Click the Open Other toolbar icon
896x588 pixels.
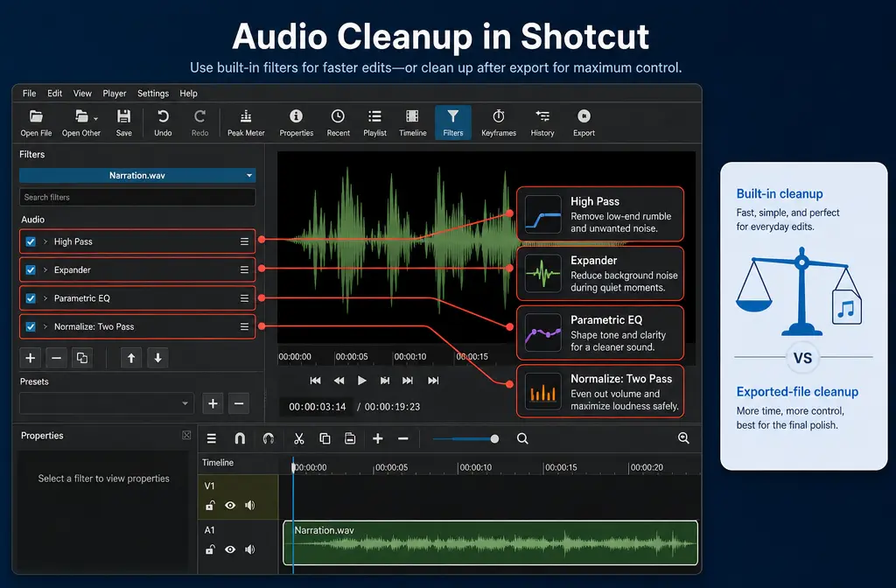[x=80, y=122]
